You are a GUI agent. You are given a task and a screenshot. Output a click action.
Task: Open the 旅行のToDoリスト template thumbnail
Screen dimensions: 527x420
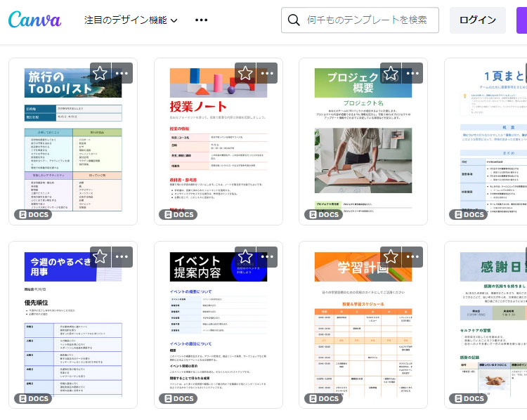pyautogui.click(x=73, y=141)
